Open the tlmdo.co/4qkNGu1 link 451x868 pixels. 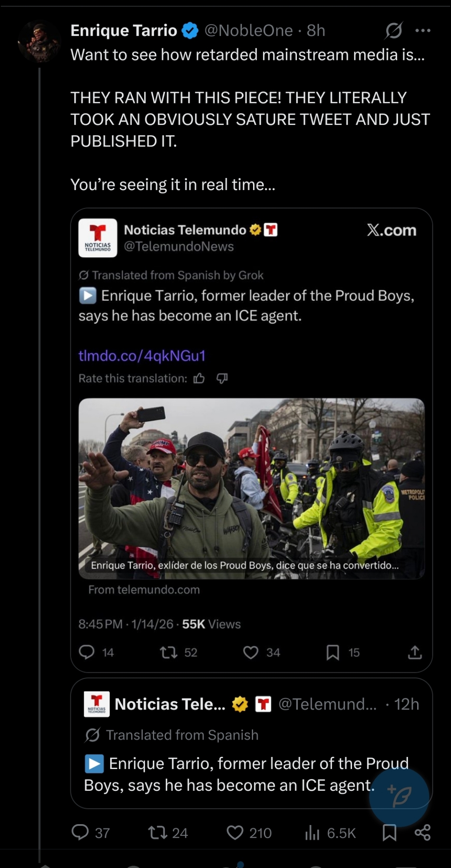(x=142, y=356)
